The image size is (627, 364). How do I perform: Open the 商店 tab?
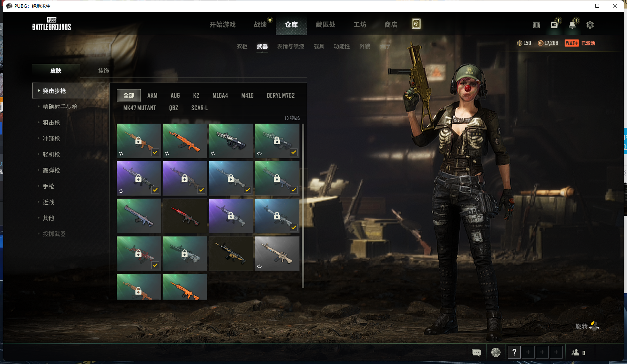[x=391, y=24]
